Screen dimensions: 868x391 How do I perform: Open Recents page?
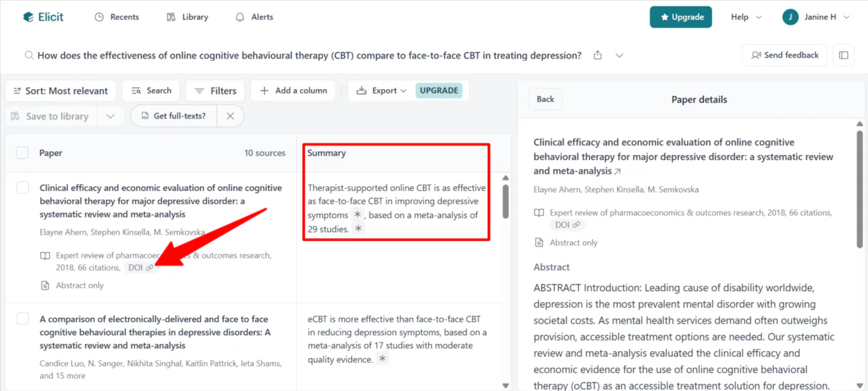tap(116, 17)
